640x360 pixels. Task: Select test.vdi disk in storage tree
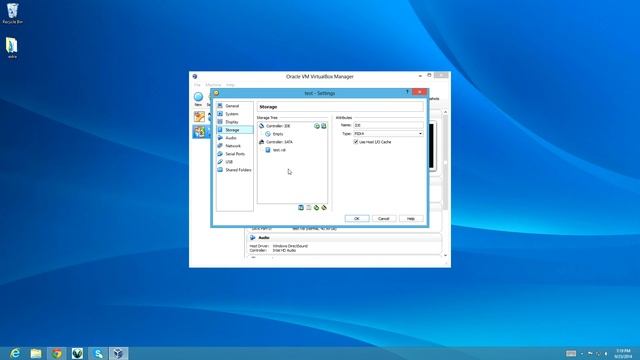279,150
